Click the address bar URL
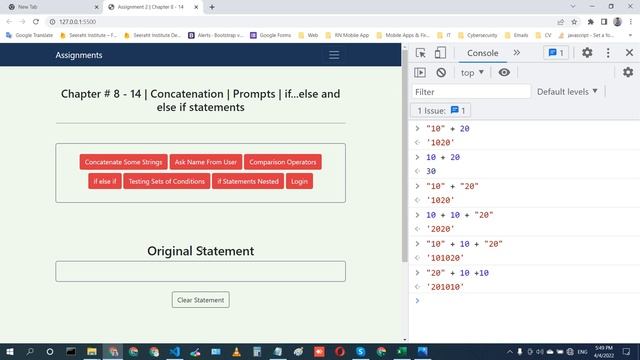 point(78,22)
